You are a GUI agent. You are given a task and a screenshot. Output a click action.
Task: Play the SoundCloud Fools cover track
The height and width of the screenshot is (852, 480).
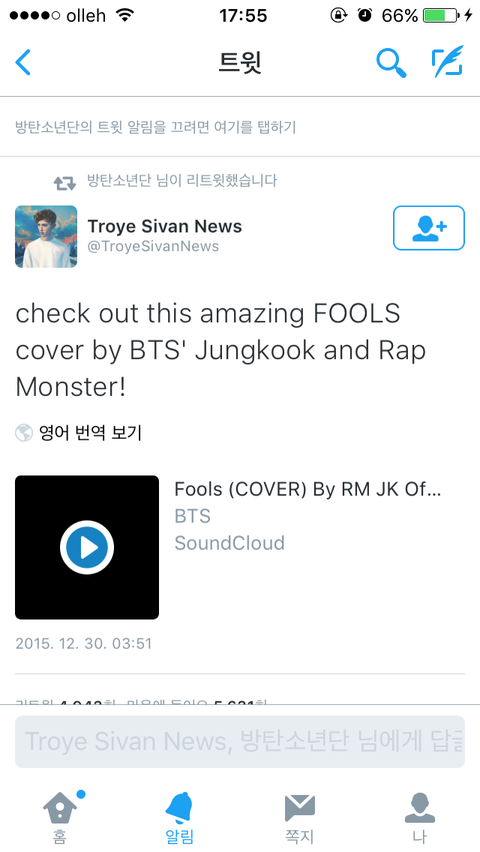pos(87,547)
